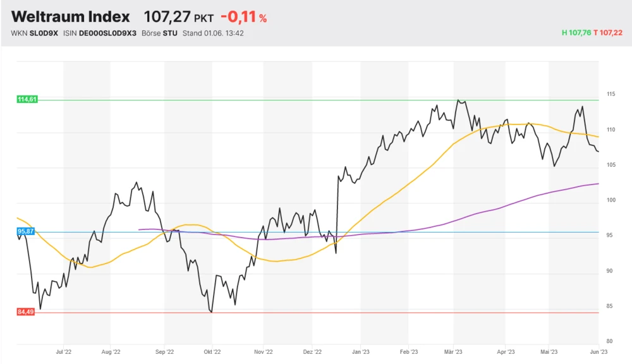Click the 80 price axis label

pyautogui.click(x=610, y=341)
